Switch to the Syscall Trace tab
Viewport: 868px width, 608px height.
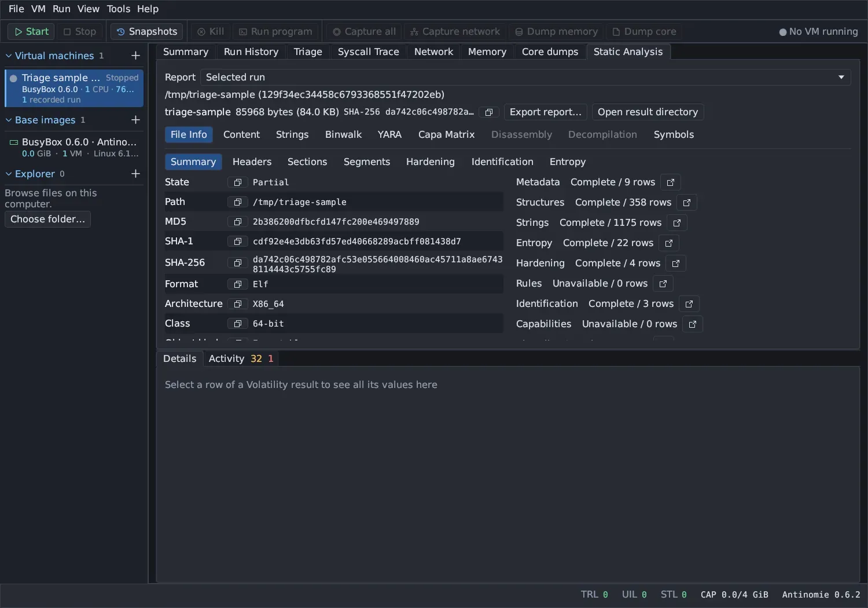point(369,52)
